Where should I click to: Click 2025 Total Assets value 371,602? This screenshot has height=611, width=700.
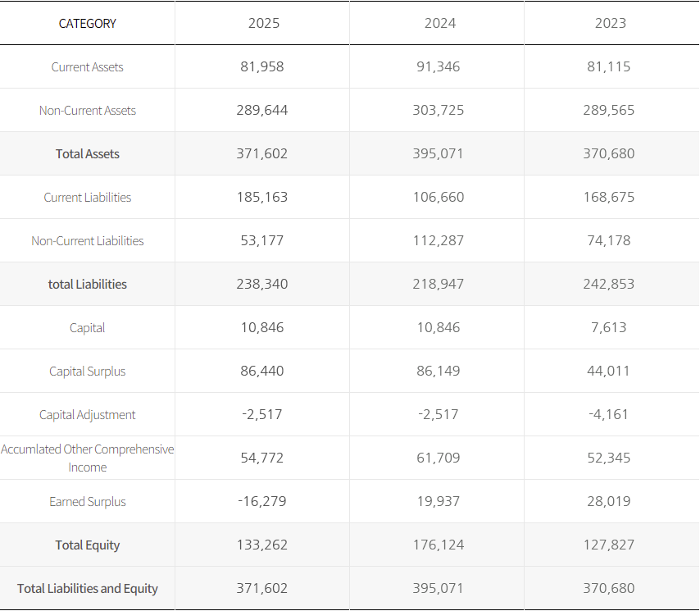263,154
